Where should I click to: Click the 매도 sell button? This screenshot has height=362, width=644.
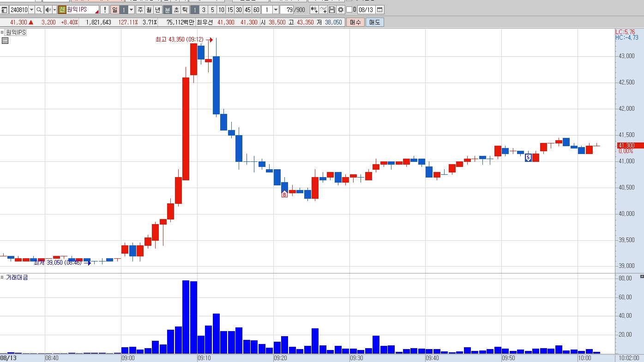(x=374, y=22)
